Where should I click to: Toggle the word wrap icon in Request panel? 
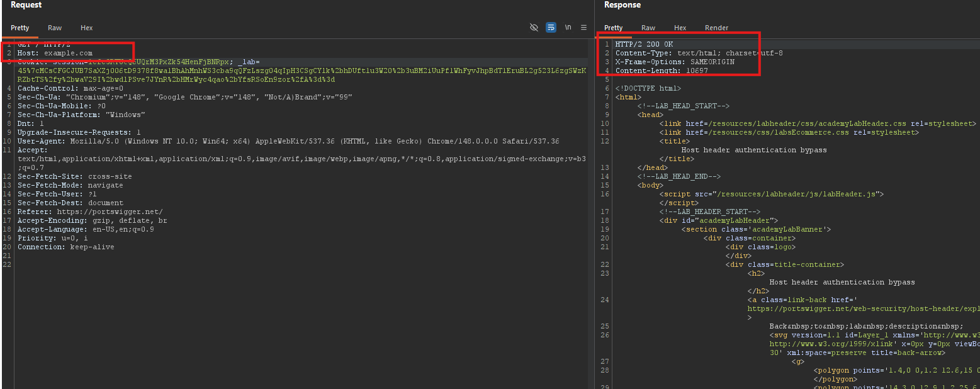click(x=551, y=28)
